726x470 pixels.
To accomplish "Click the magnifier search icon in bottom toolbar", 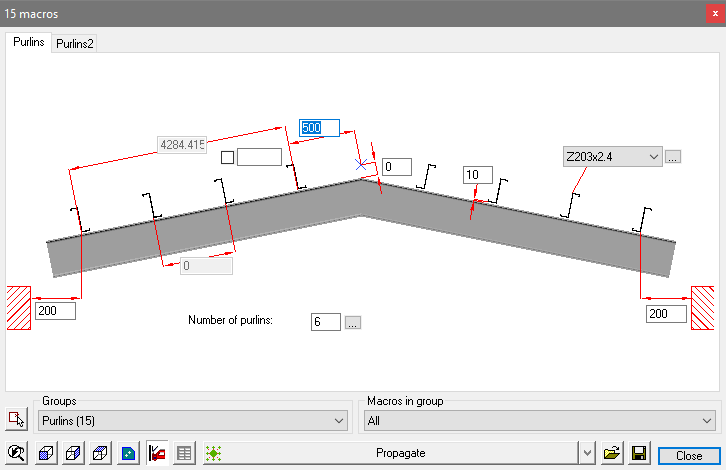I will click(16, 454).
